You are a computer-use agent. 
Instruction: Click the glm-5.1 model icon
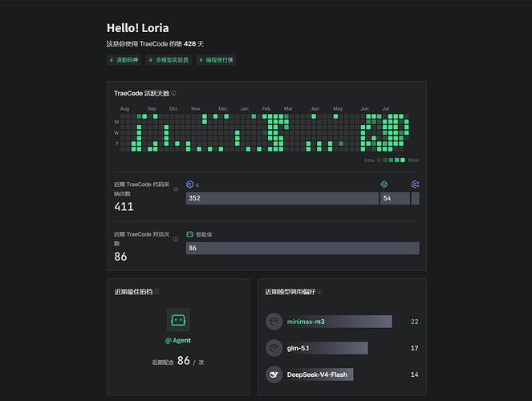[274, 348]
